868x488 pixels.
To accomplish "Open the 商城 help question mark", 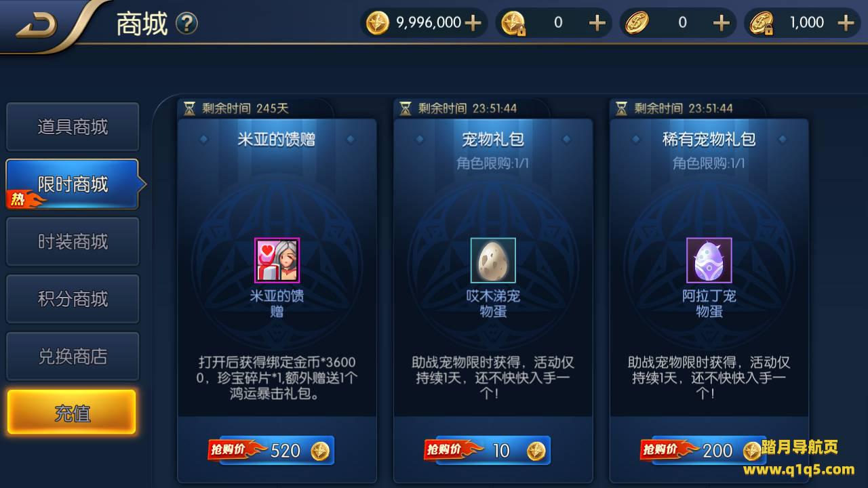I will (x=186, y=24).
